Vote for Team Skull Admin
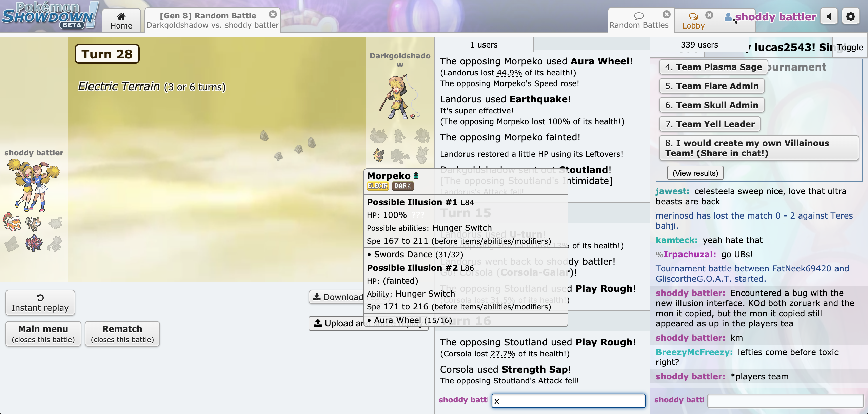Viewport: 868px width, 414px height. click(711, 105)
